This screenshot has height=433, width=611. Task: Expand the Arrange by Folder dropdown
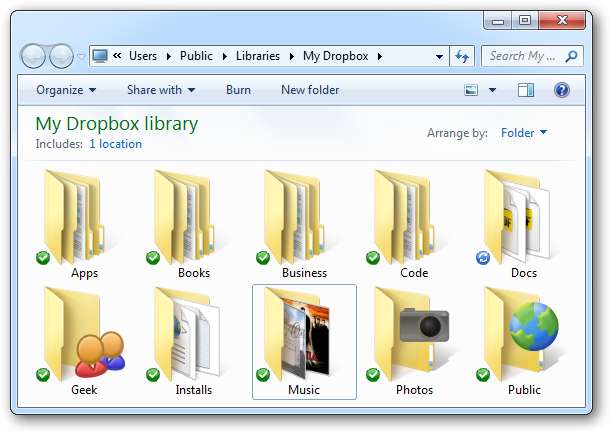tap(524, 132)
